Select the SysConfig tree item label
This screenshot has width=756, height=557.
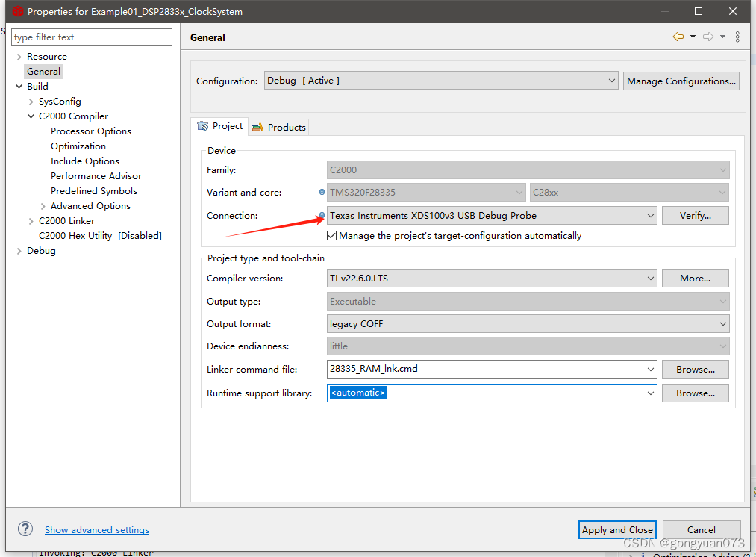60,102
